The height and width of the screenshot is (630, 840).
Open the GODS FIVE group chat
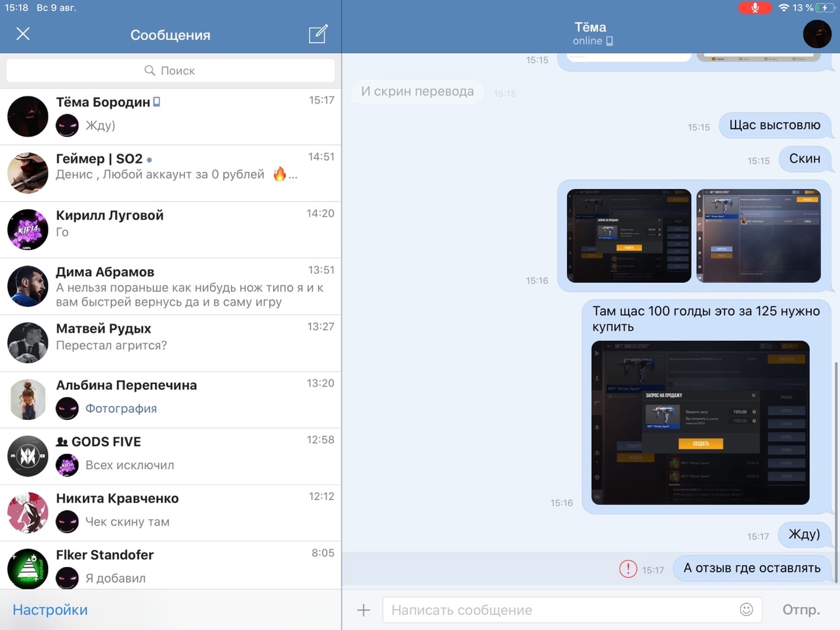coord(171,456)
